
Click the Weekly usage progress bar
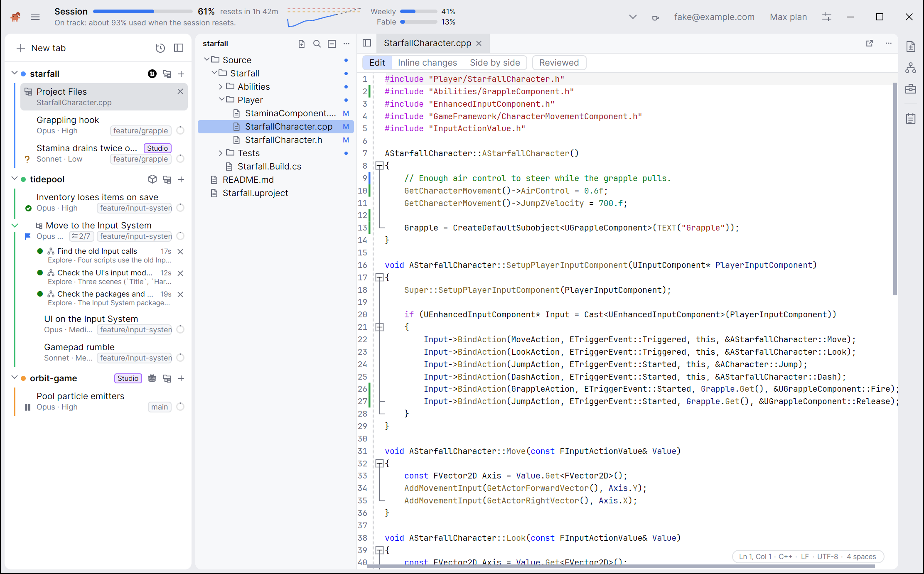click(418, 12)
